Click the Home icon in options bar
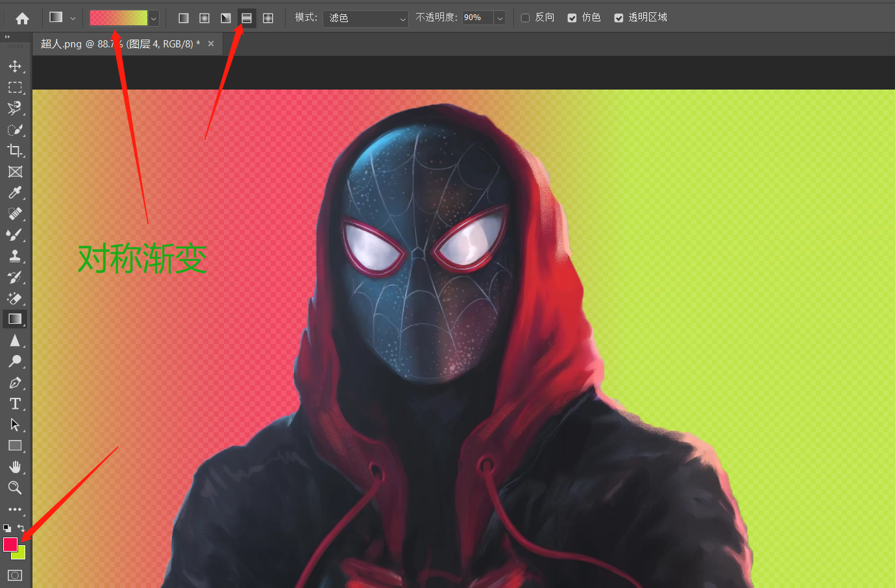This screenshot has height=588, width=895. (22, 18)
